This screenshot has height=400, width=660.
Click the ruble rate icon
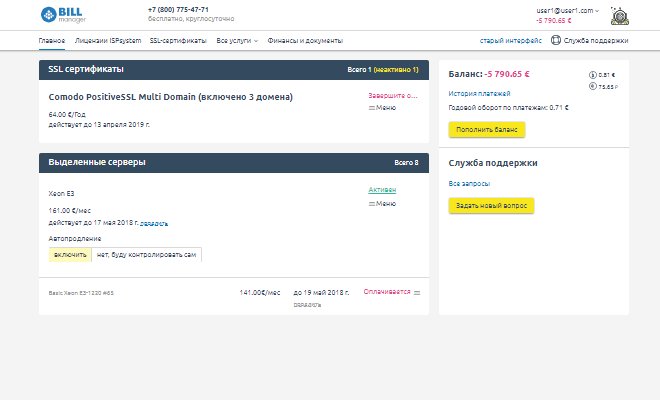(x=592, y=86)
